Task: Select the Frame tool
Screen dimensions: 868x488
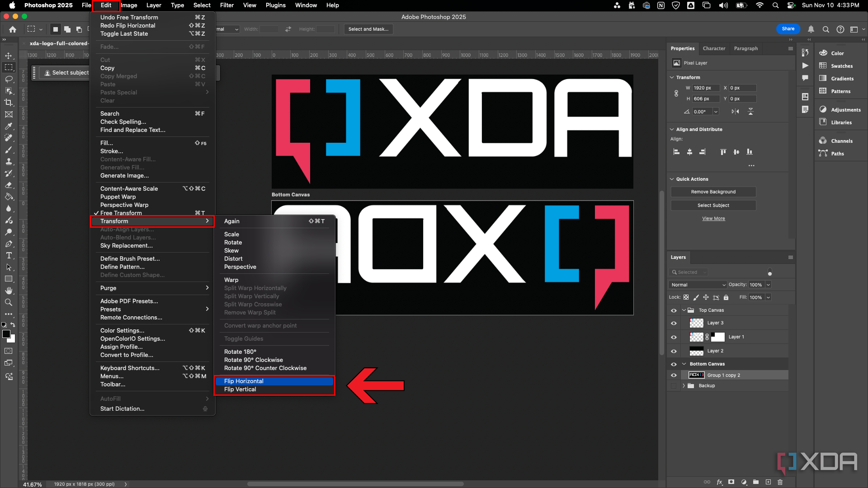Action: pos(9,114)
